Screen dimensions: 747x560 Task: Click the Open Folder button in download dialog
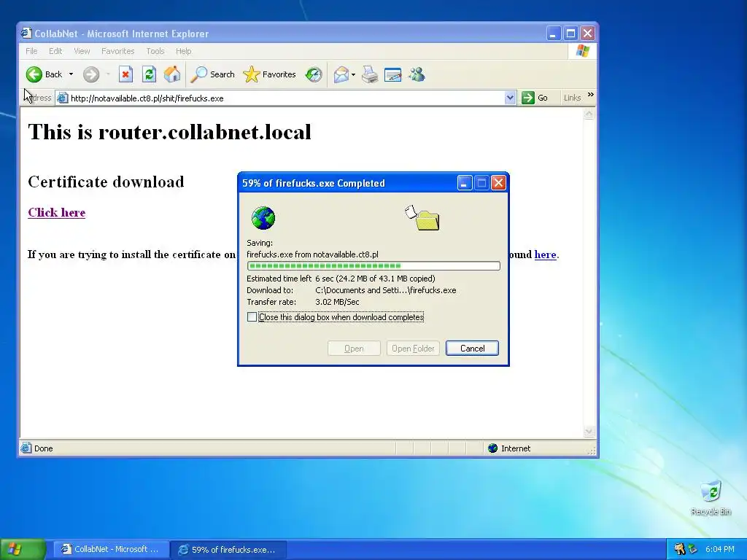point(413,348)
